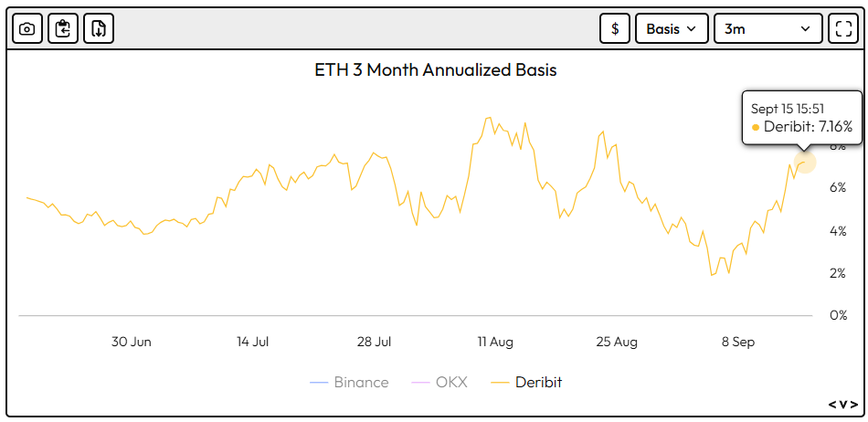The image size is (868, 422).
Task: Click the Binance blue legend line marker
Action: (x=319, y=382)
